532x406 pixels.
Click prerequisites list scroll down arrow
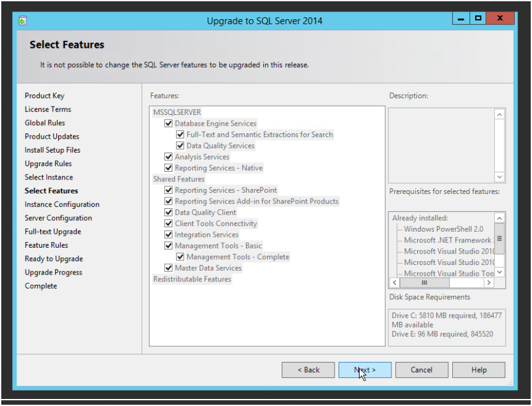click(499, 272)
